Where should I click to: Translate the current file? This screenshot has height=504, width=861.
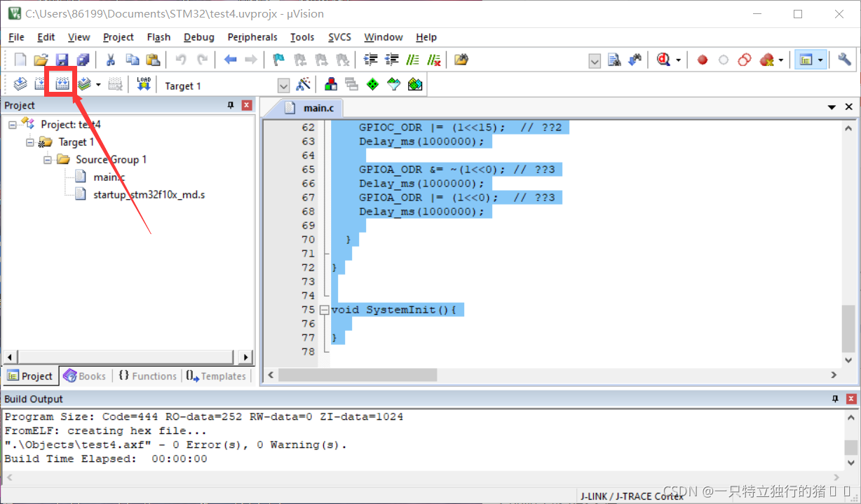(x=20, y=85)
